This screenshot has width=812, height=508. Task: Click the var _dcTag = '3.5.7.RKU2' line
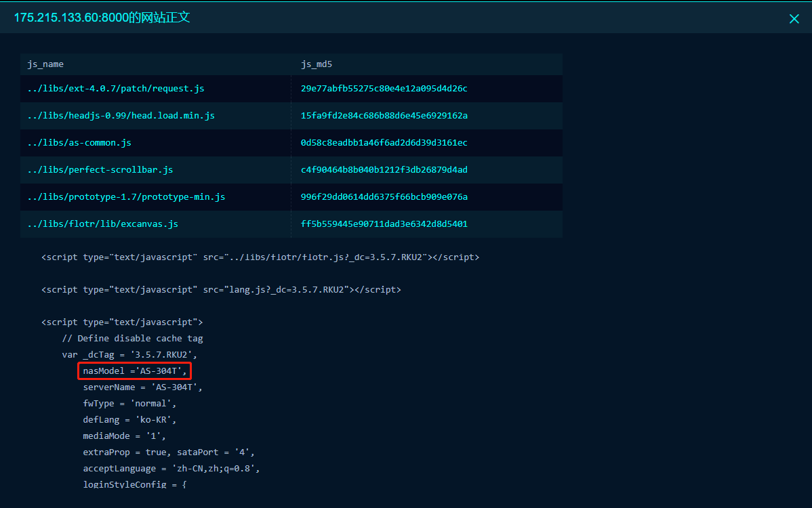[x=129, y=355]
